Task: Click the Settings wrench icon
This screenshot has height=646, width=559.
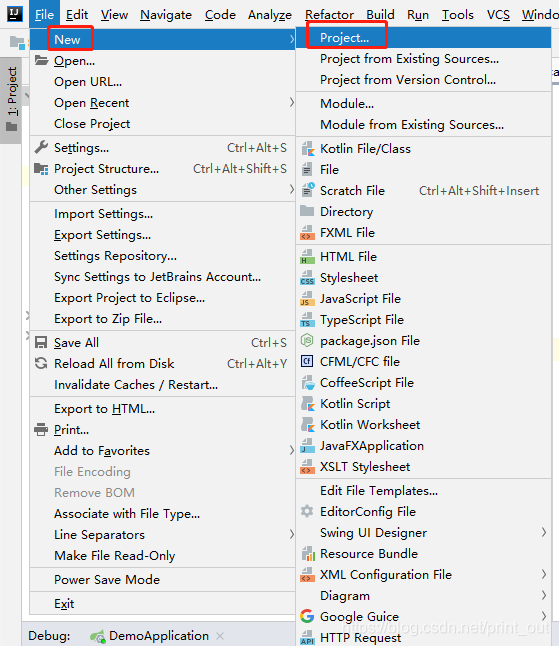Action: point(41,147)
